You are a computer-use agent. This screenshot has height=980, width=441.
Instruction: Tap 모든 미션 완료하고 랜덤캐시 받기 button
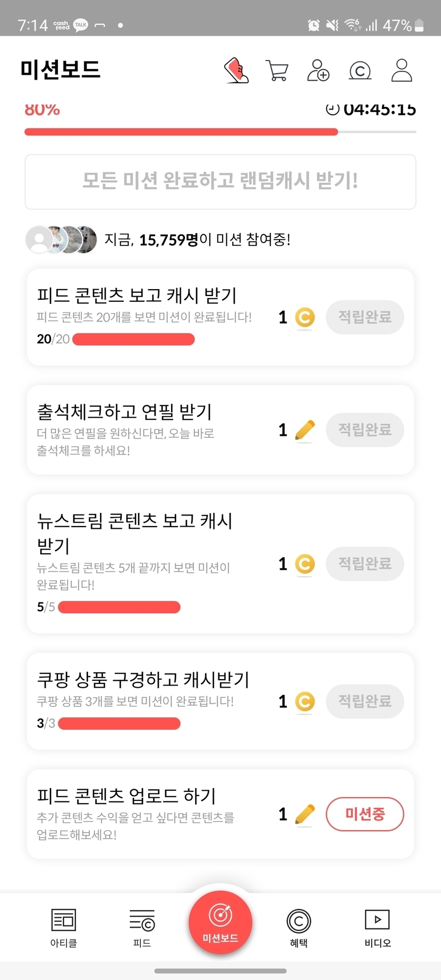click(220, 182)
